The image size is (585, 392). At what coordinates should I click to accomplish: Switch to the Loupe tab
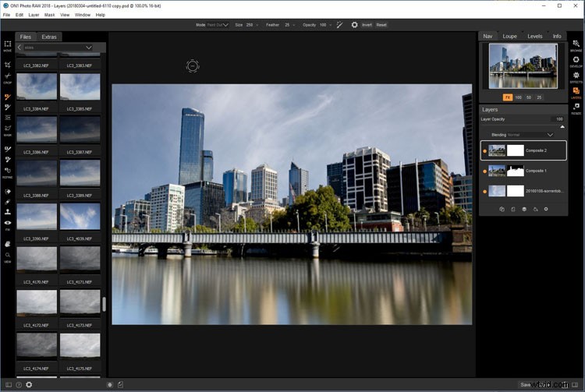[x=509, y=36]
